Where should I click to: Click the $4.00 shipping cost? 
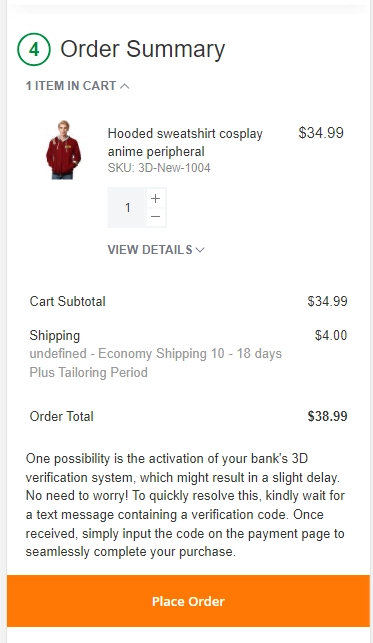pos(331,335)
